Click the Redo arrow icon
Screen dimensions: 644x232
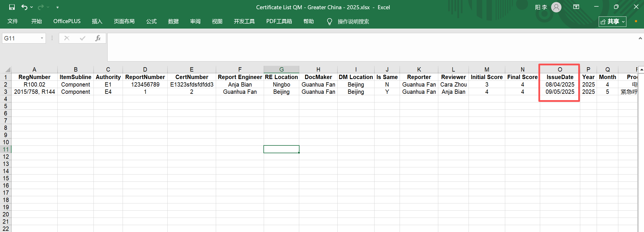41,7
